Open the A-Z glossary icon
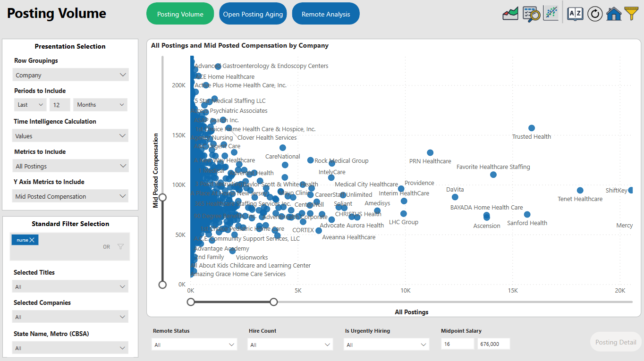Screen dimensions: 644x361 pyautogui.click(x=575, y=14)
